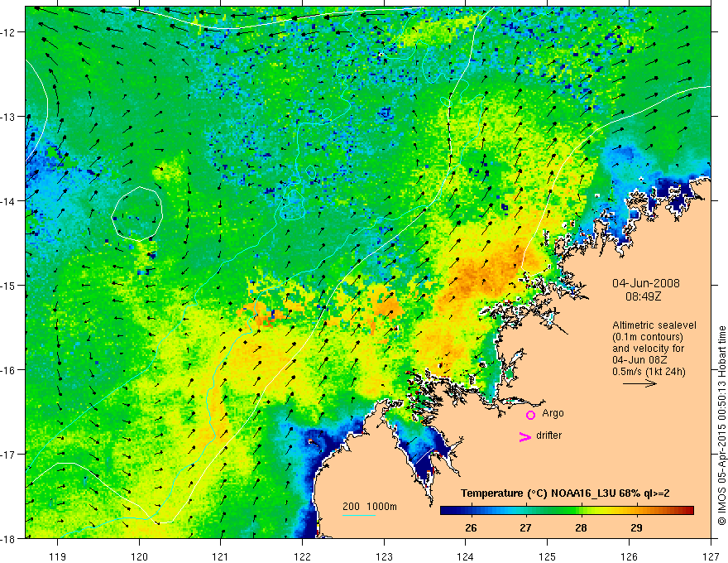This screenshot has height=563, width=728.
Task: Click the '123' longitude axis label
Action: point(384,556)
